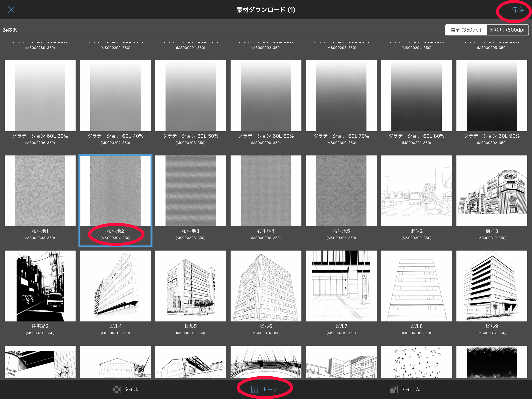The height and width of the screenshot is (399, 532).
Task: Select グラデーション 60L 80% thumbnail
Action: [416, 96]
